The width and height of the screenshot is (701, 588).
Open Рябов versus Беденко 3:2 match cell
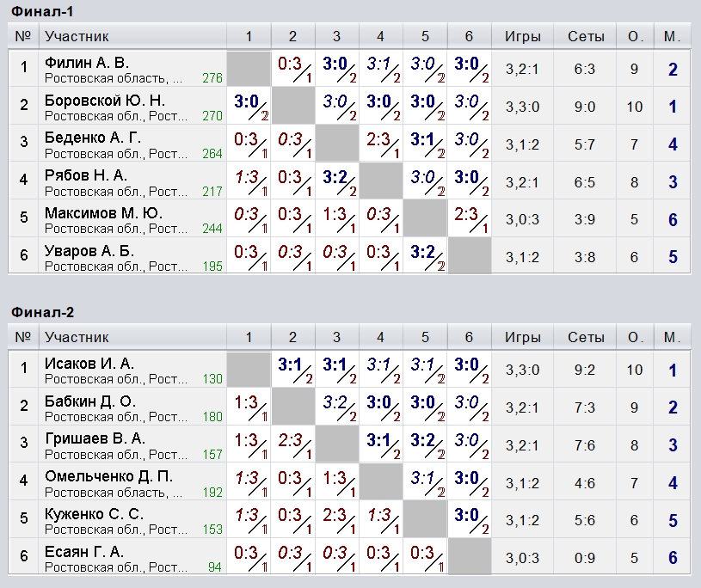pyautogui.click(x=337, y=182)
